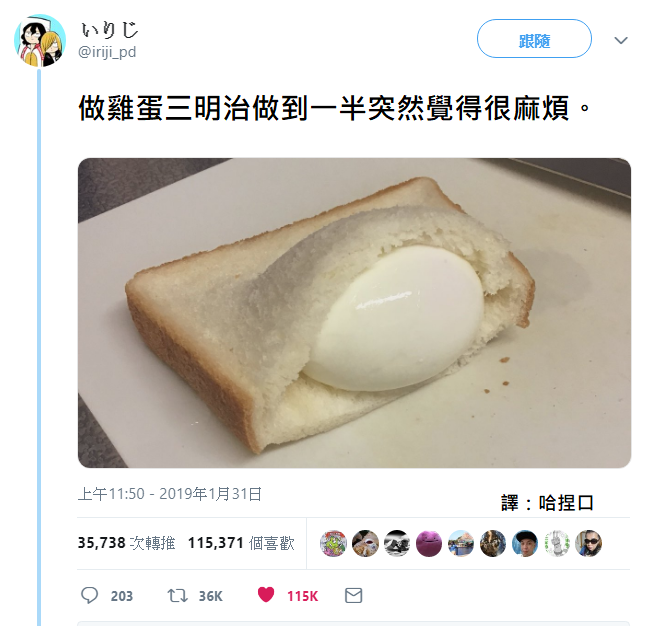The image size is (660, 626).
Task: Click the reply speech bubble icon
Action: coord(89,596)
